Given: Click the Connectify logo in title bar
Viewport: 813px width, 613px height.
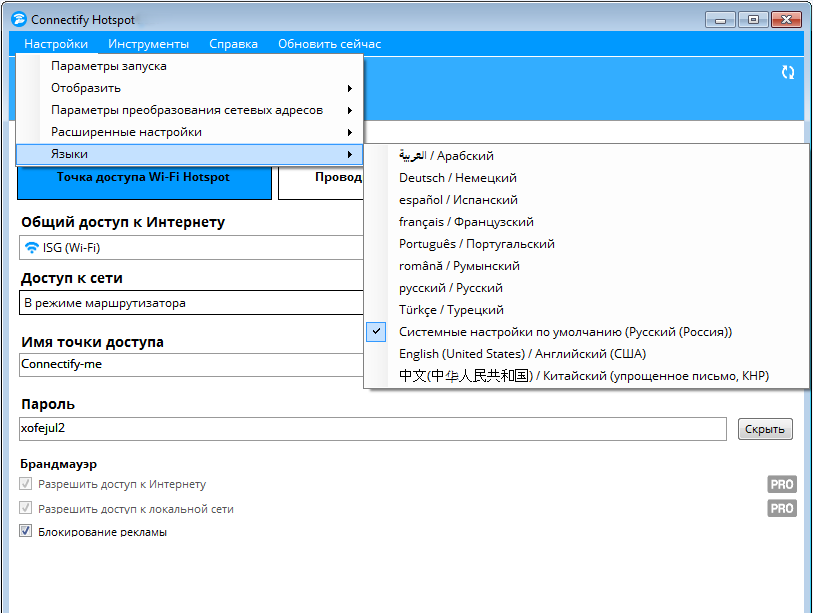Looking at the screenshot, I should [x=18, y=19].
